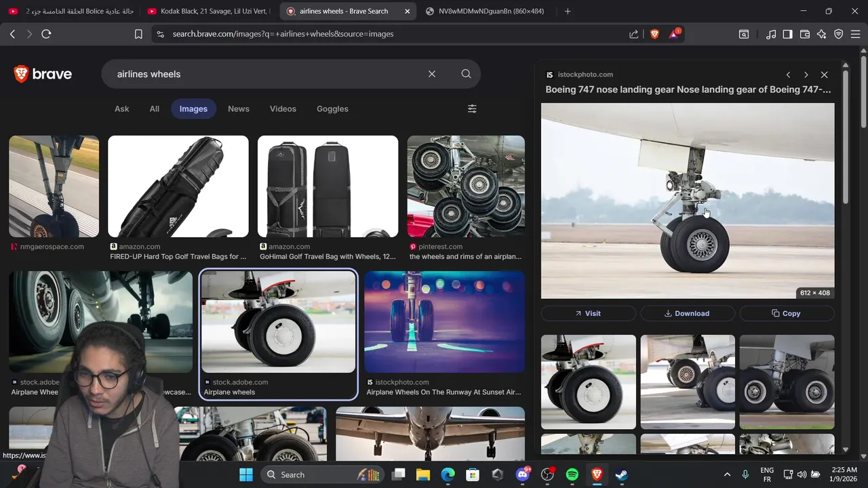Bookmark this page icon
The height and width of the screenshot is (488, 868).
pos(138,34)
